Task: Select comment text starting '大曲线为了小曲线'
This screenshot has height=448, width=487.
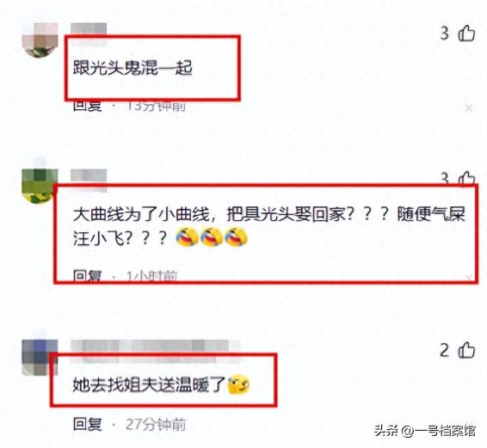Action: tap(269, 225)
